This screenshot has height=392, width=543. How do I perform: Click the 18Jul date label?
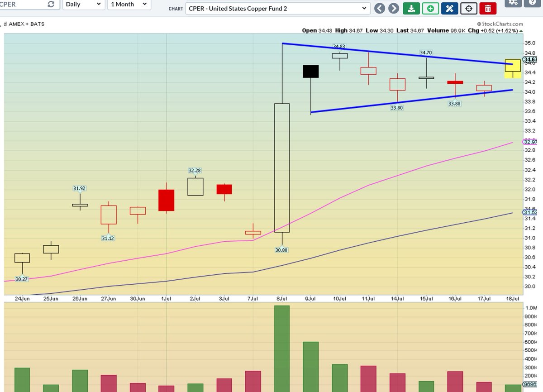tap(513, 299)
